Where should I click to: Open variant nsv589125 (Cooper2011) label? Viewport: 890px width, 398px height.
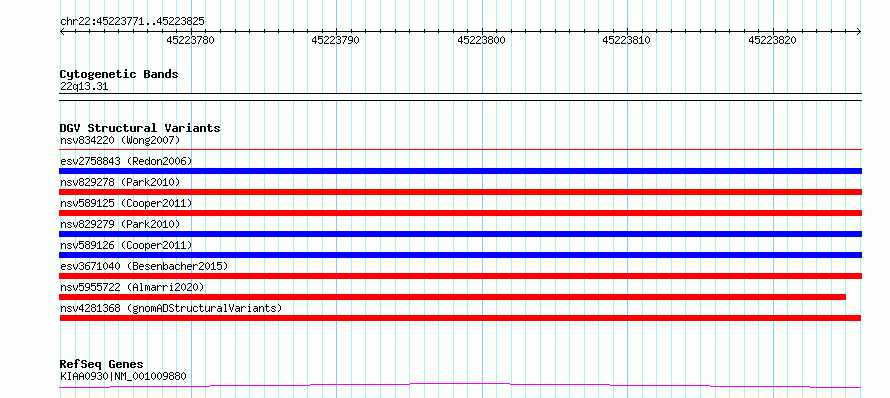126,203
